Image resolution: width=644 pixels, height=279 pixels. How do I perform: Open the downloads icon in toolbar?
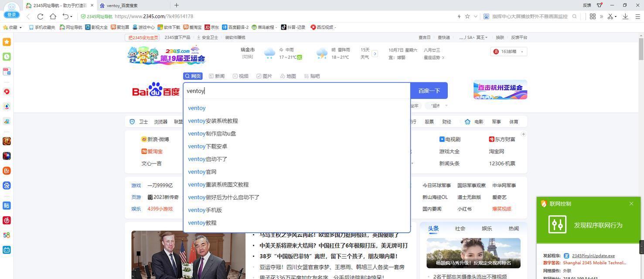coord(625,17)
